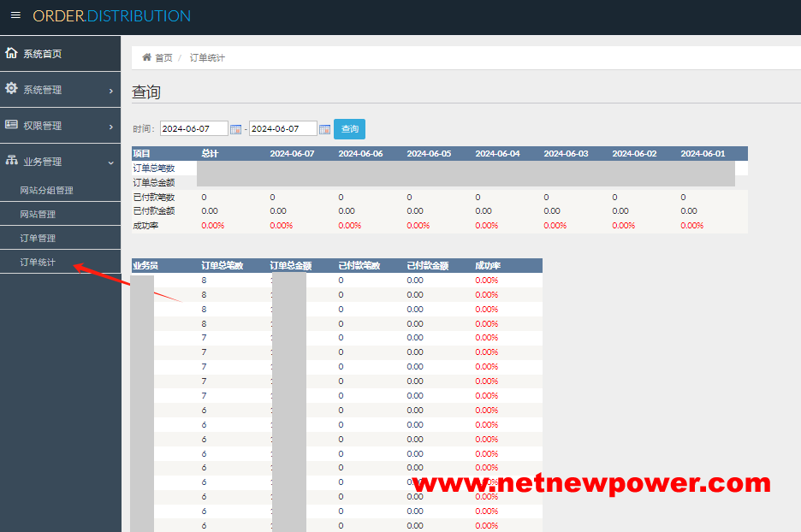This screenshot has height=532, width=801.
Task: Click the 首页 breadcrumb link
Action: click(x=163, y=58)
